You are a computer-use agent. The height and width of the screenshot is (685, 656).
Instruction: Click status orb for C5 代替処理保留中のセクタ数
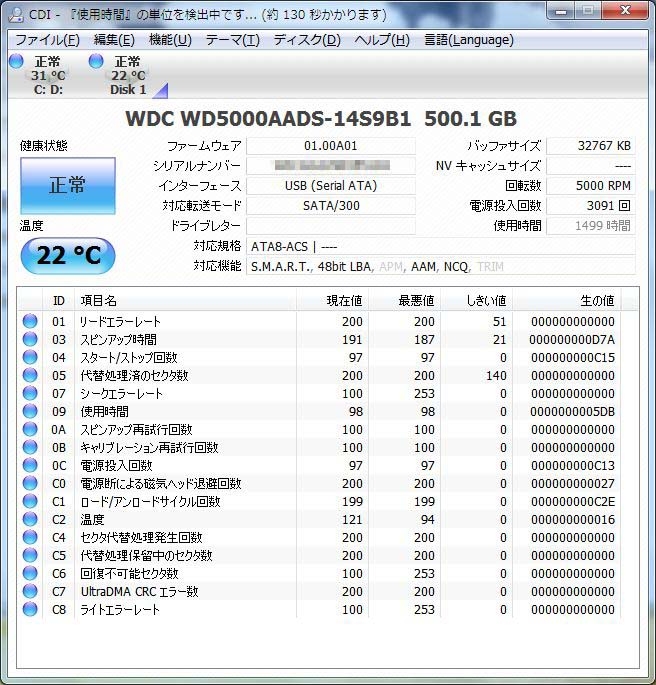[30, 555]
